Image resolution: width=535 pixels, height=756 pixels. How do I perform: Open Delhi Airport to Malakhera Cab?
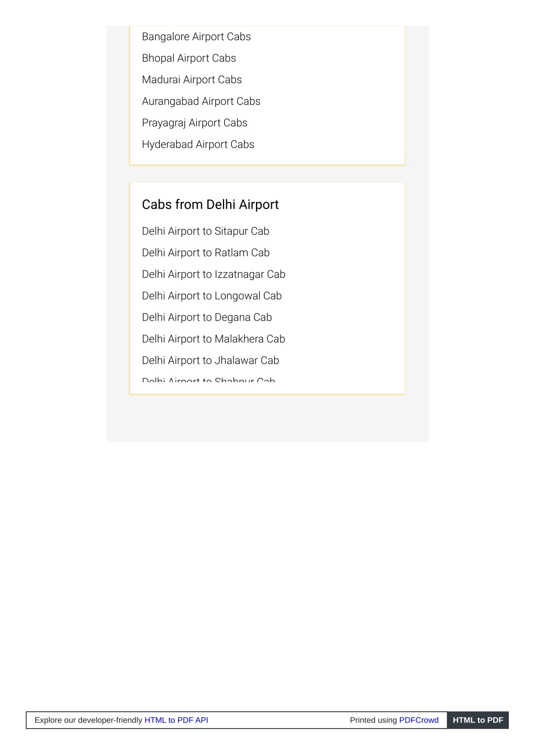pyautogui.click(x=214, y=339)
